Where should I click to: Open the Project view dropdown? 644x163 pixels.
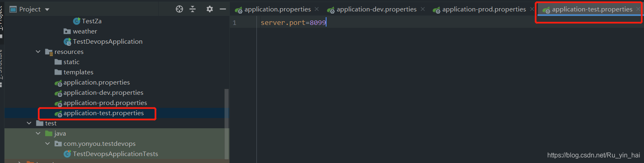point(47,9)
